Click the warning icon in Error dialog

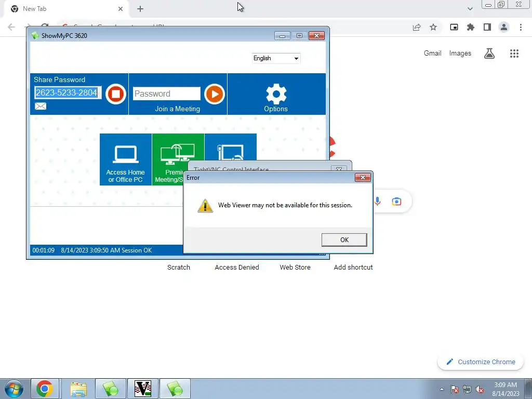(205, 206)
